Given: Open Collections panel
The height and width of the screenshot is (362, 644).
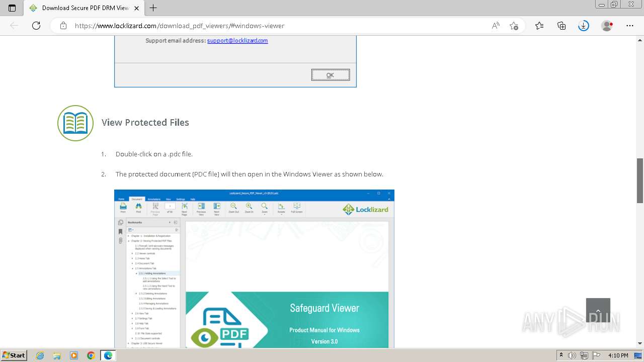Looking at the screenshot, I should 561,26.
